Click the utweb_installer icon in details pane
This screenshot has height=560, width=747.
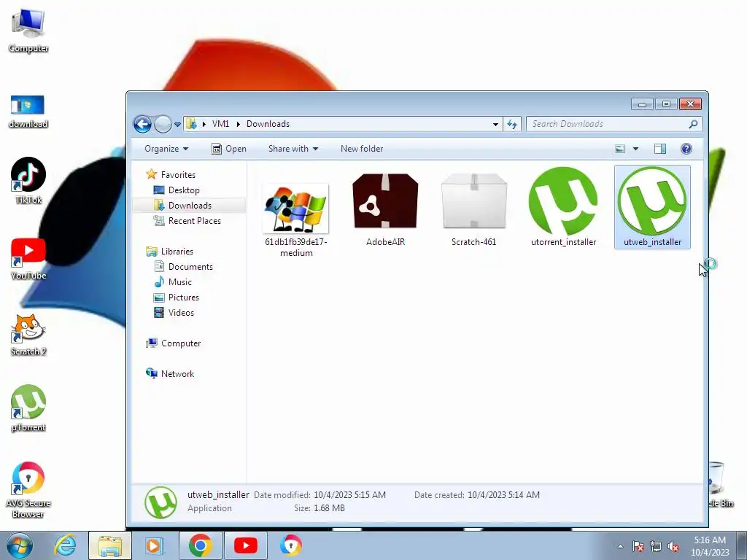160,502
